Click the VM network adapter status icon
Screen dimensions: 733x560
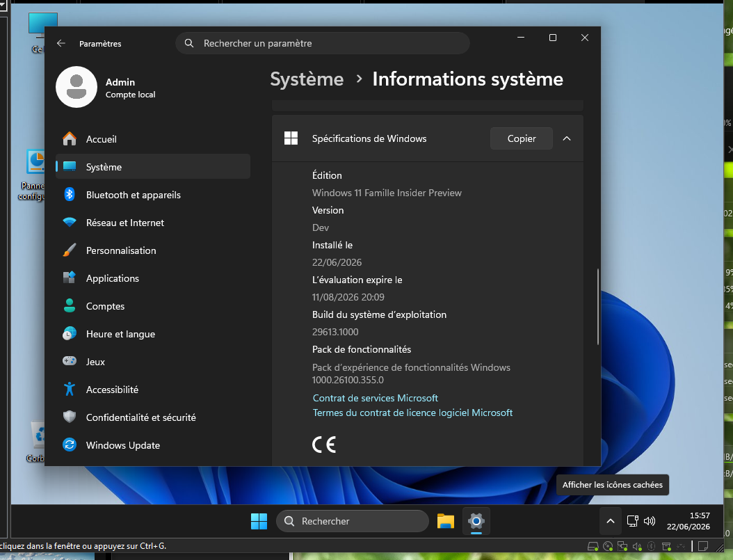[622, 546]
